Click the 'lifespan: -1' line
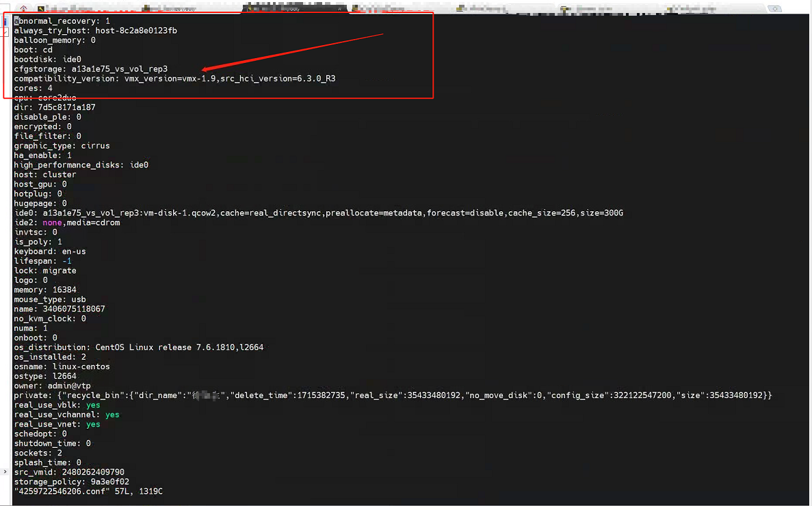 (43, 261)
